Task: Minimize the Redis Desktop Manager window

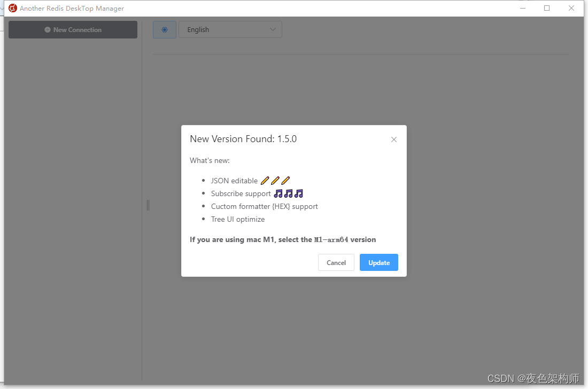Action: click(523, 8)
